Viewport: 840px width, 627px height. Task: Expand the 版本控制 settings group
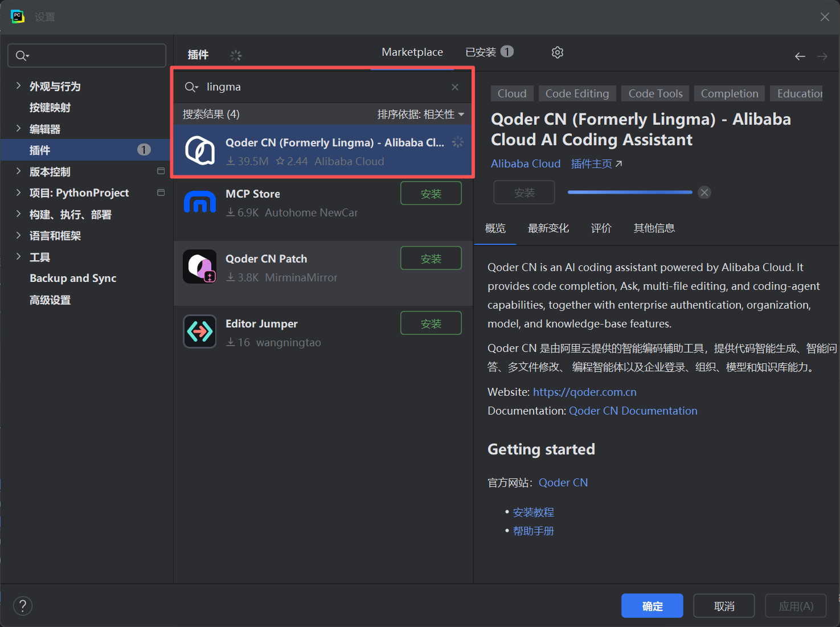pyautogui.click(x=18, y=171)
